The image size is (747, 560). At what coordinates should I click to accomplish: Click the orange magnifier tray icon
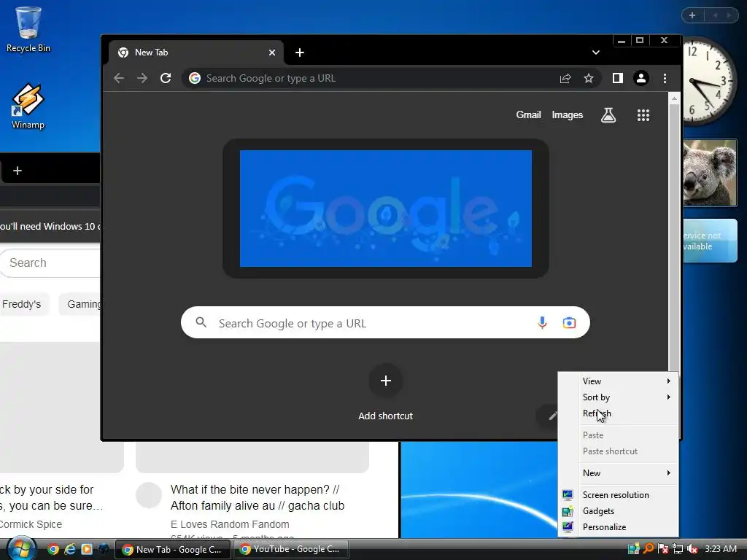click(648, 549)
